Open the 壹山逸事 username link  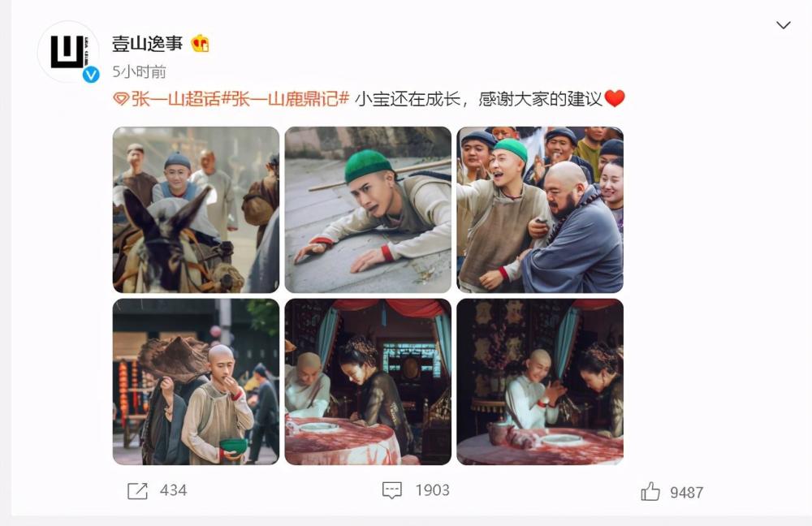point(148,44)
